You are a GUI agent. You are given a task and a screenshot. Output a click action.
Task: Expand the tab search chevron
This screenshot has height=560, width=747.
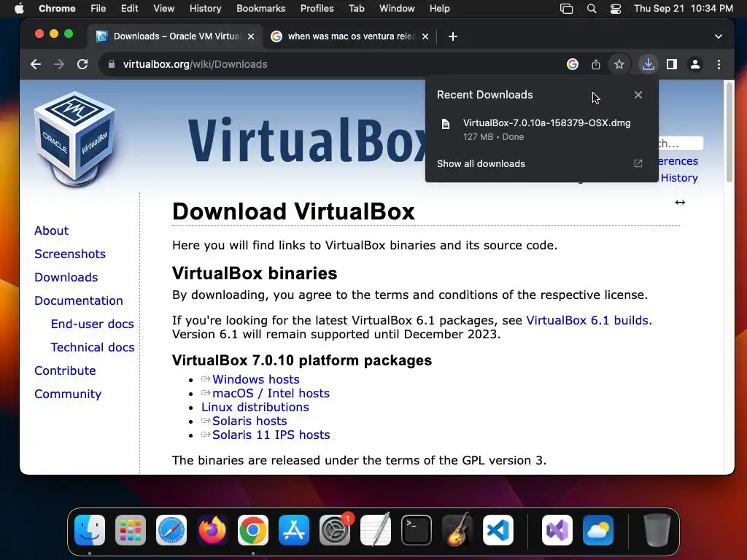click(719, 36)
